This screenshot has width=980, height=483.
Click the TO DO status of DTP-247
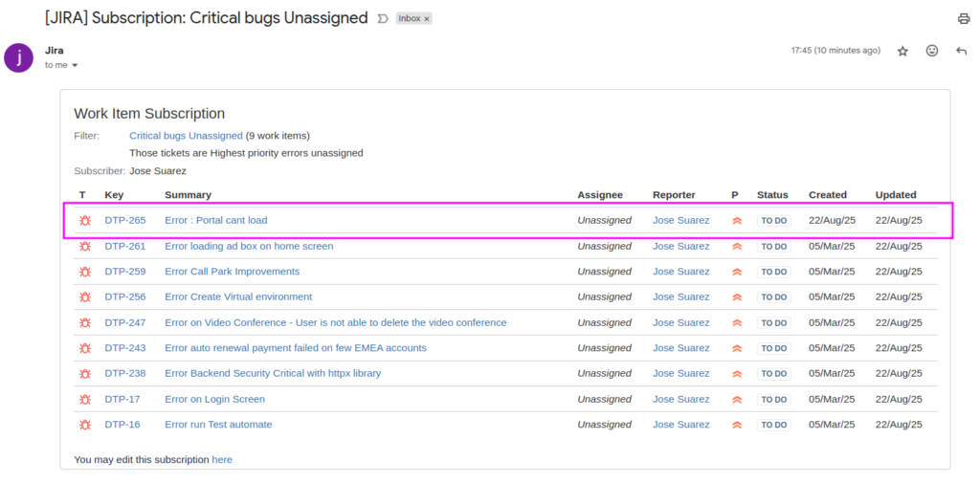coord(773,323)
